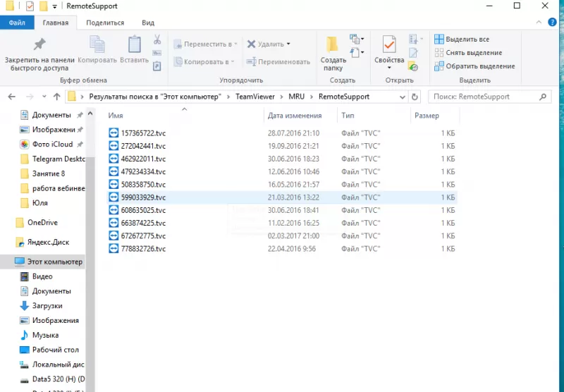Switch to the Главная ribbon tab
564x392 pixels.
point(56,23)
